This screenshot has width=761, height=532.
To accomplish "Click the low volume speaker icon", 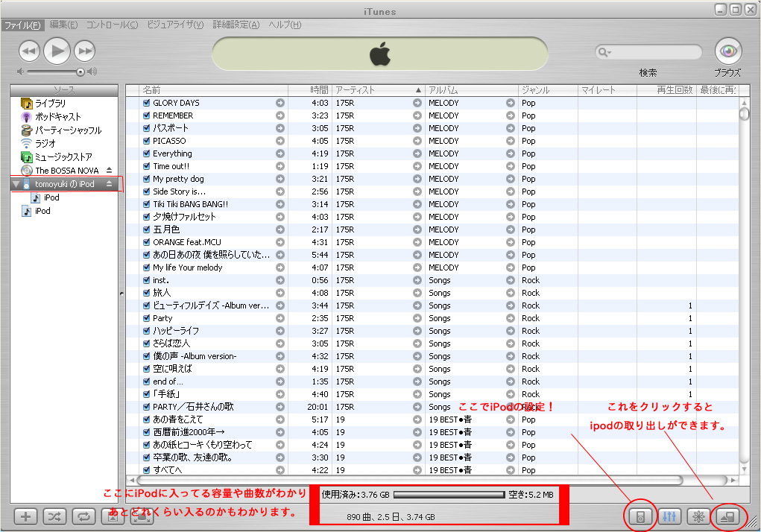I will (x=20, y=72).
